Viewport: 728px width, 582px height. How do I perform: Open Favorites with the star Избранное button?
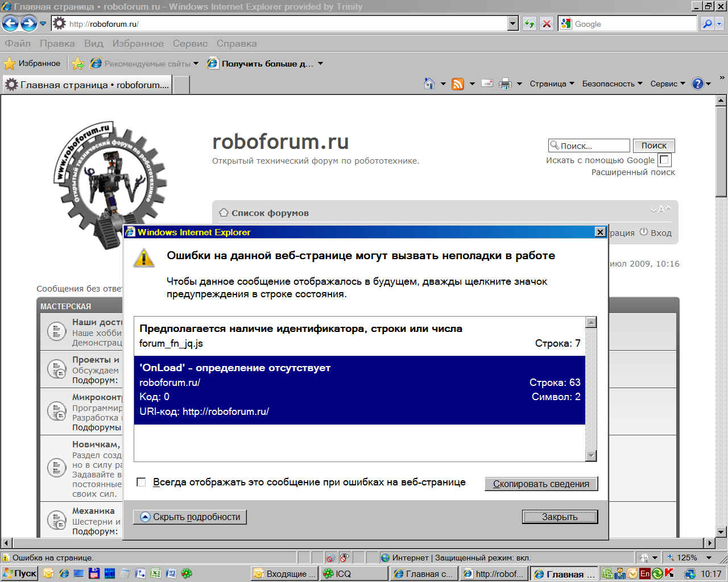[x=32, y=64]
